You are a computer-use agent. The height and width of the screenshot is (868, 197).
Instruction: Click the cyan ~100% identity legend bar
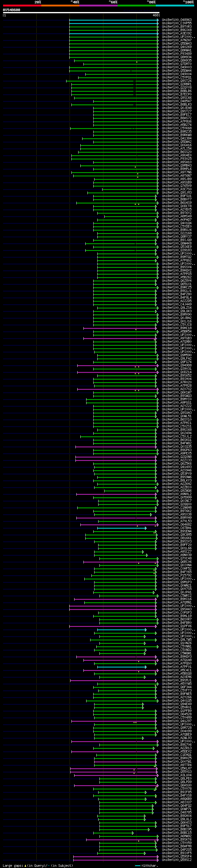(x=175, y=6)
